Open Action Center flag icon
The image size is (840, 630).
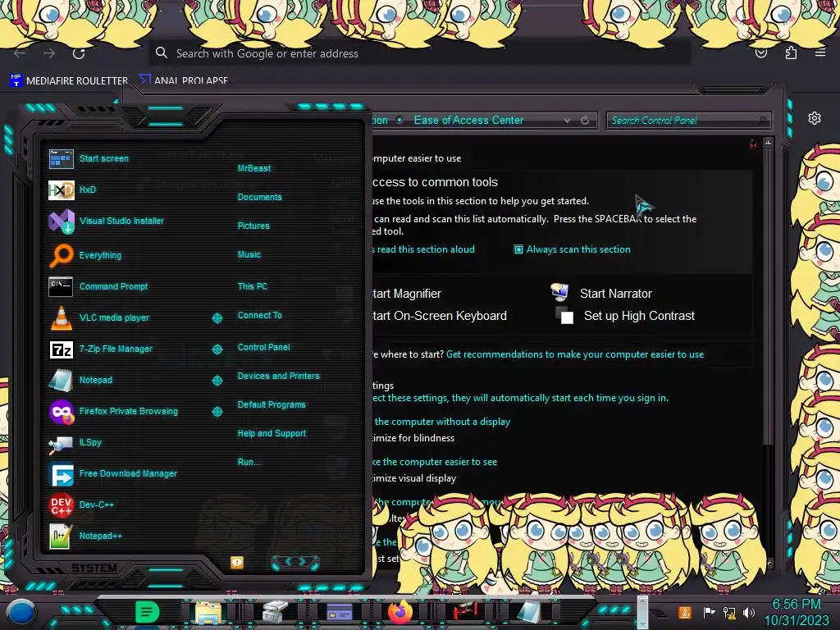[x=710, y=612]
